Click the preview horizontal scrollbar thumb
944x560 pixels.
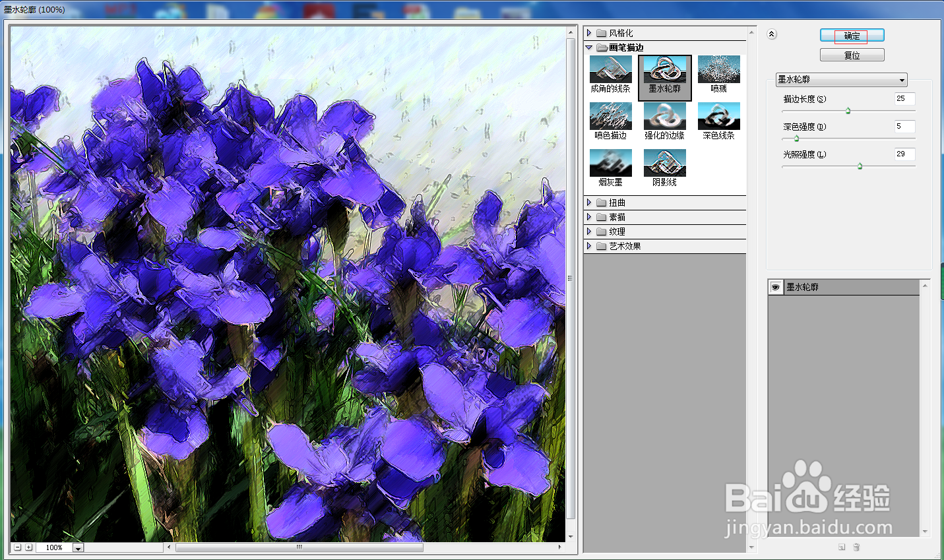[x=299, y=547]
